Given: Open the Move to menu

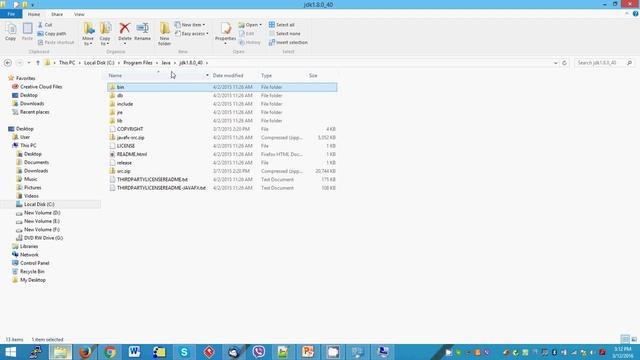Looking at the screenshot, I should click(x=88, y=34).
